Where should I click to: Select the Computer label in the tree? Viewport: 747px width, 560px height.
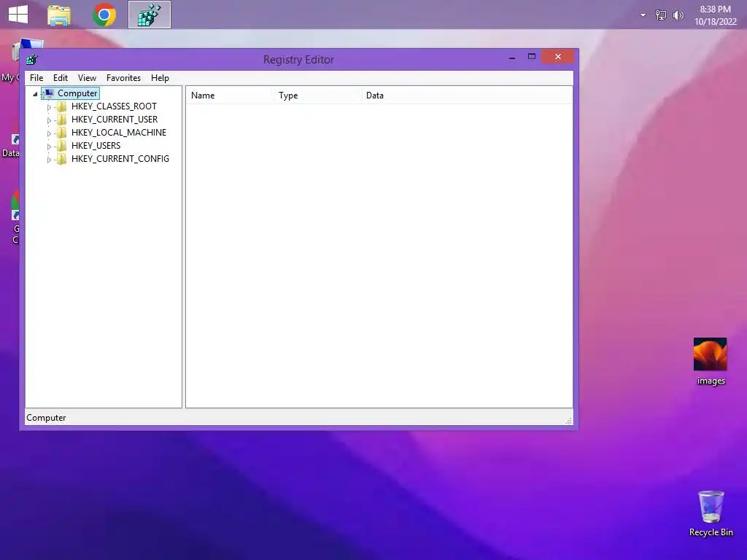(x=77, y=93)
